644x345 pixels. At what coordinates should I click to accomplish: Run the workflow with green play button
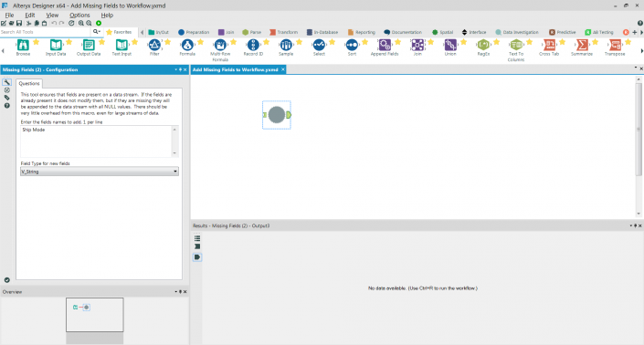point(99,24)
